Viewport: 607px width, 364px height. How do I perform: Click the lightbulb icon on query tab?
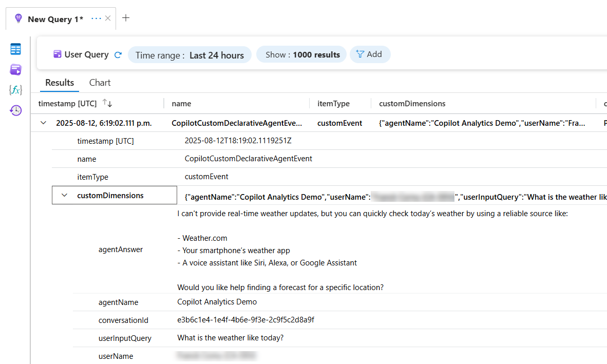(18, 18)
